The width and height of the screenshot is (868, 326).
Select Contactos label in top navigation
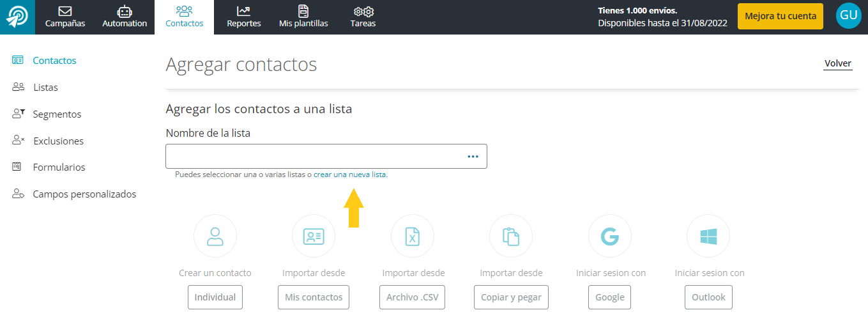tap(184, 23)
